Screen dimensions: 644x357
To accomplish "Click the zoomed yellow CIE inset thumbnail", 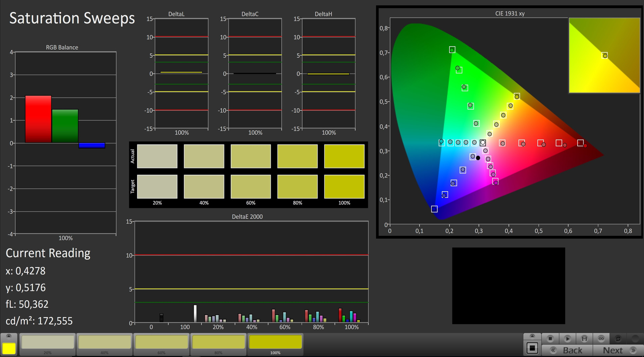I will click(604, 55).
